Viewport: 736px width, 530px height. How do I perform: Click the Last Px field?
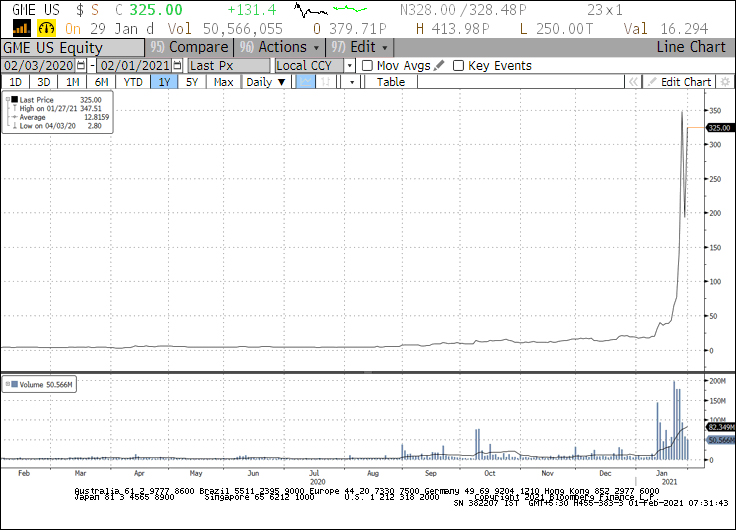click(x=229, y=66)
